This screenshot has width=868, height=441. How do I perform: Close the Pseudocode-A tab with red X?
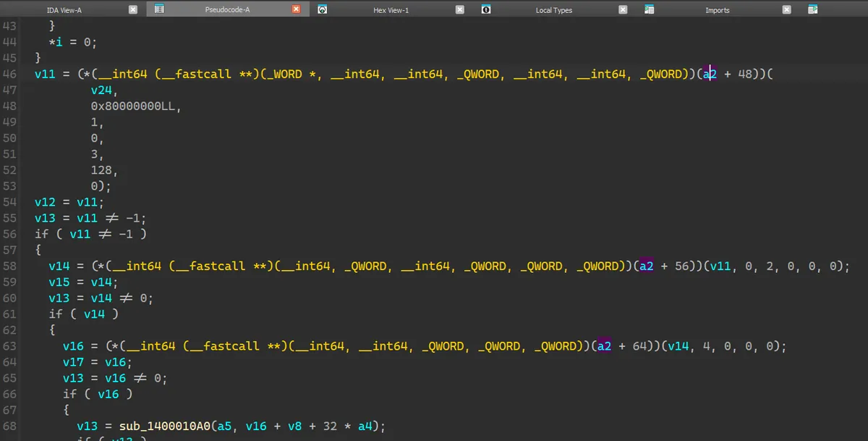296,9
